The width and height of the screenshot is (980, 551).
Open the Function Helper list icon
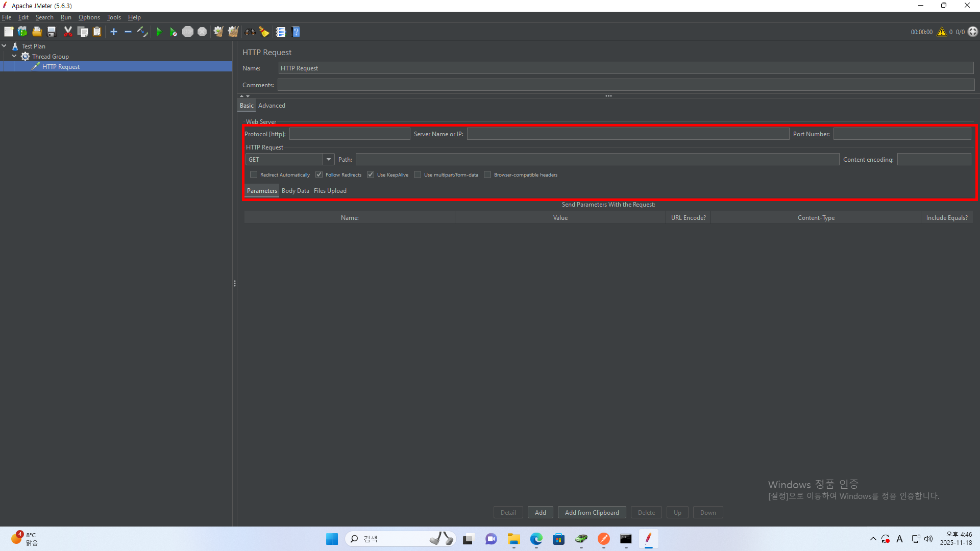(281, 32)
